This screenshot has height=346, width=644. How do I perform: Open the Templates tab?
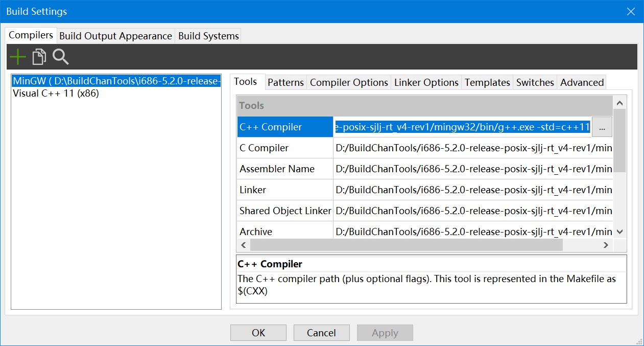click(x=487, y=82)
